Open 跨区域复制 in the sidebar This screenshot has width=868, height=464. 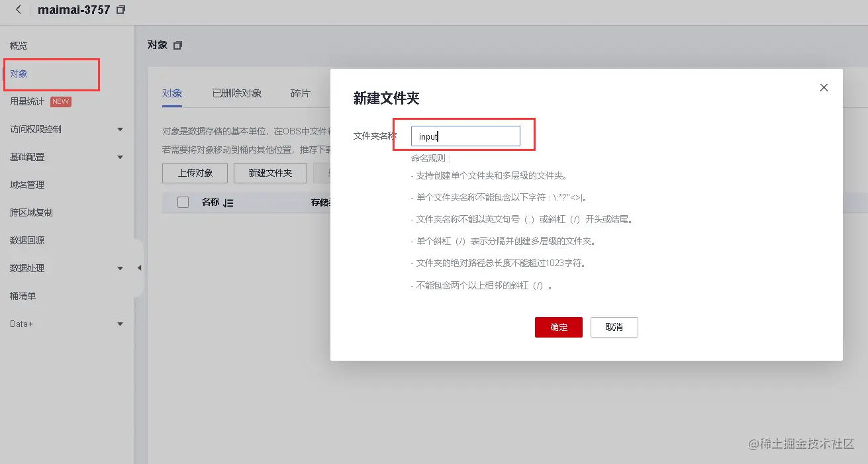pos(31,212)
